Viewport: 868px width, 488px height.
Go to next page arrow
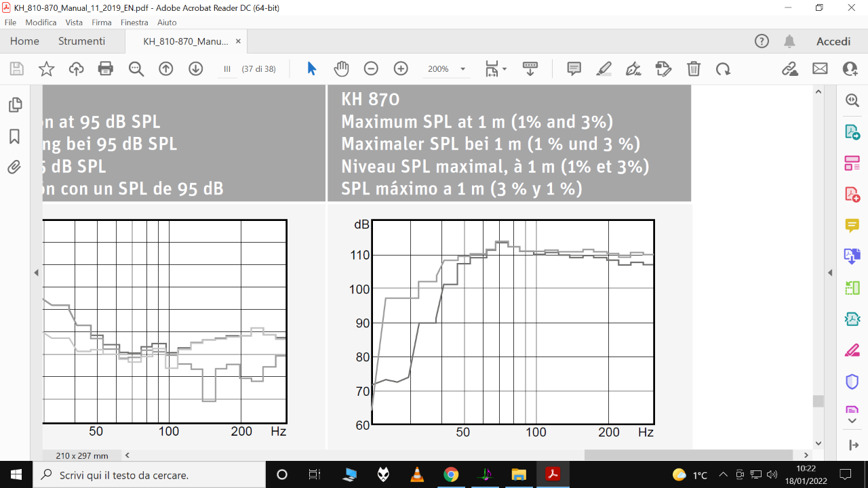[x=196, y=68]
